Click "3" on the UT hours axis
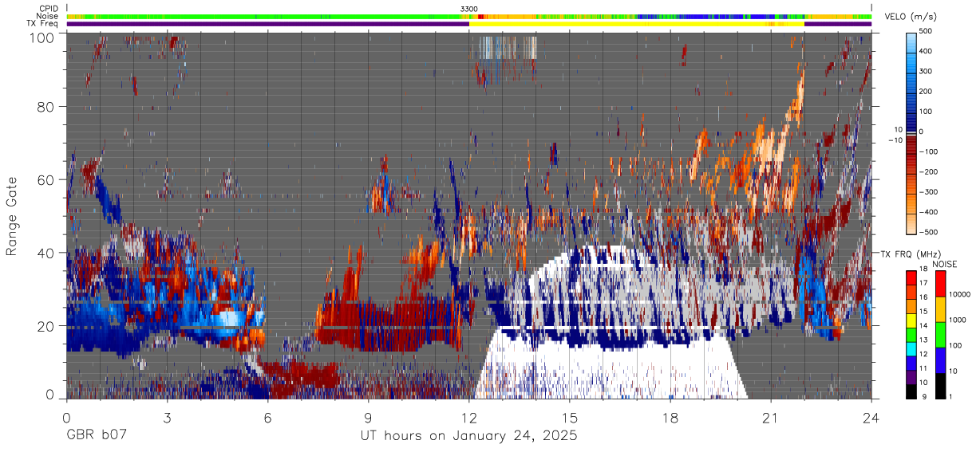980x452 pixels. click(x=168, y=419)
